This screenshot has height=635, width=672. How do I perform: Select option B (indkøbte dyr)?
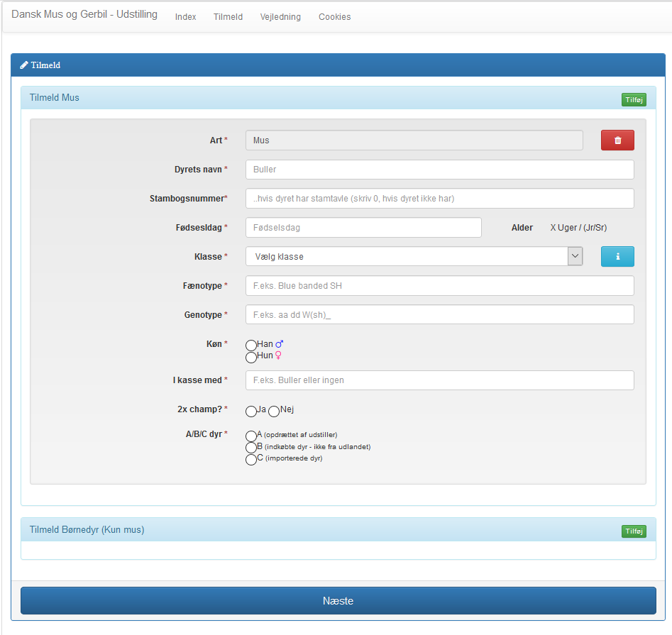pyautogui.click(x=251, y=448)
